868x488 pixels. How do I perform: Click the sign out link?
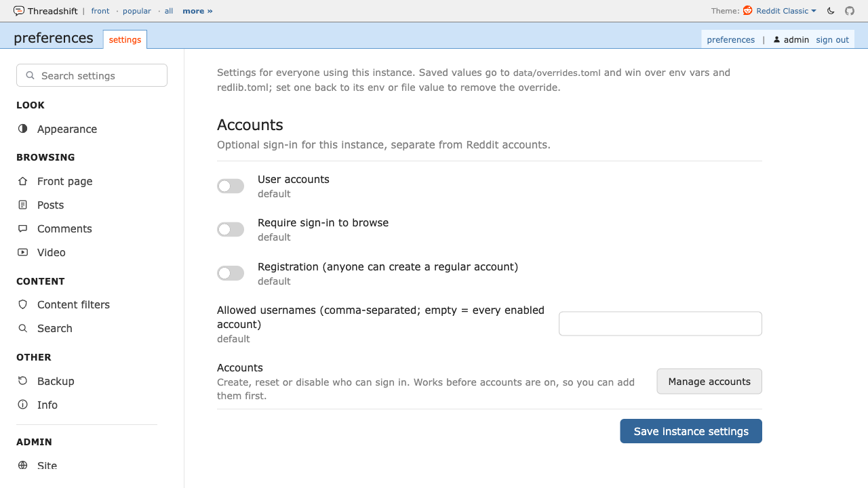click(833, 40)
